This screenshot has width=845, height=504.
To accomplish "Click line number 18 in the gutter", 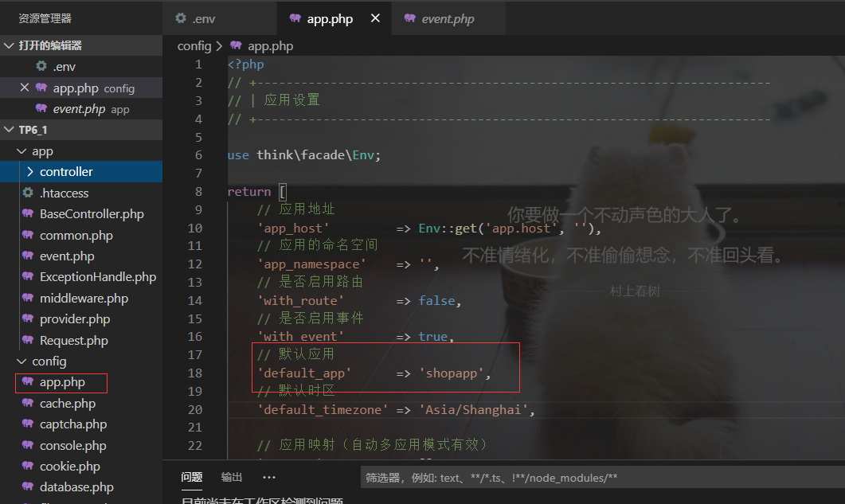I will 195,373.
